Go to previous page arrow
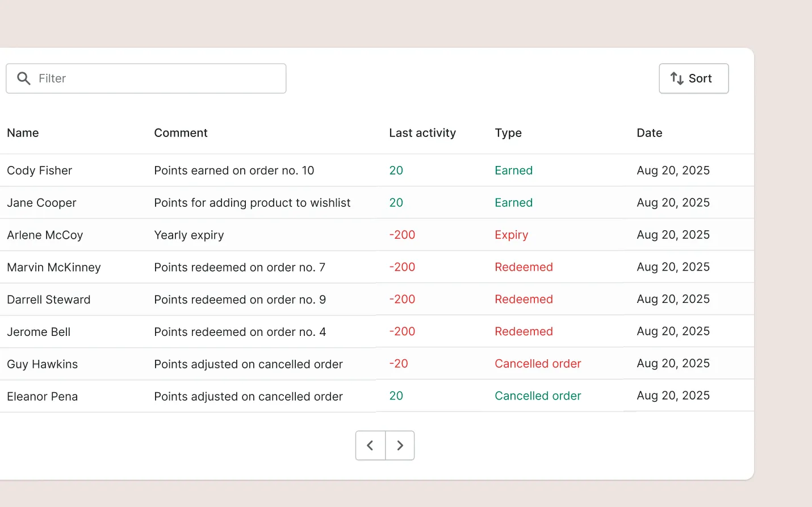 [370, 446]
